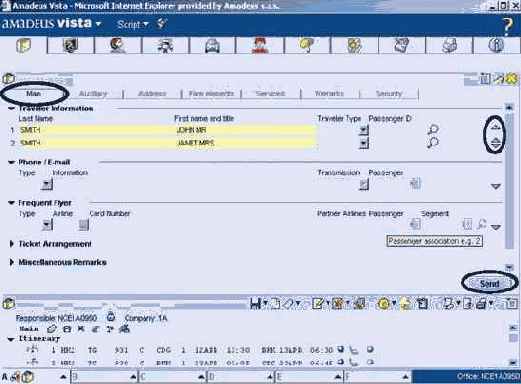Click passenger association icon in Phone / E-mail row
The width and height of the screenshot is (521, 384).
point(415,183)
